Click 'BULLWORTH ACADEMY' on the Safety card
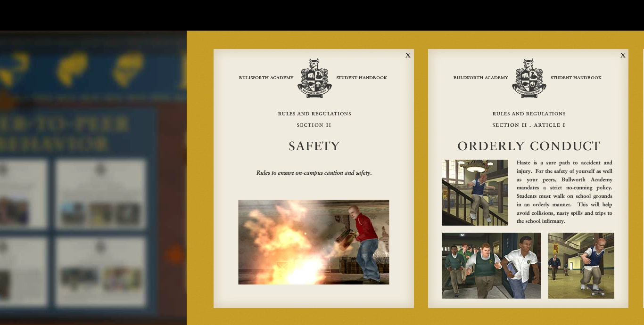 pyautogui.click(x=266, y=78)
